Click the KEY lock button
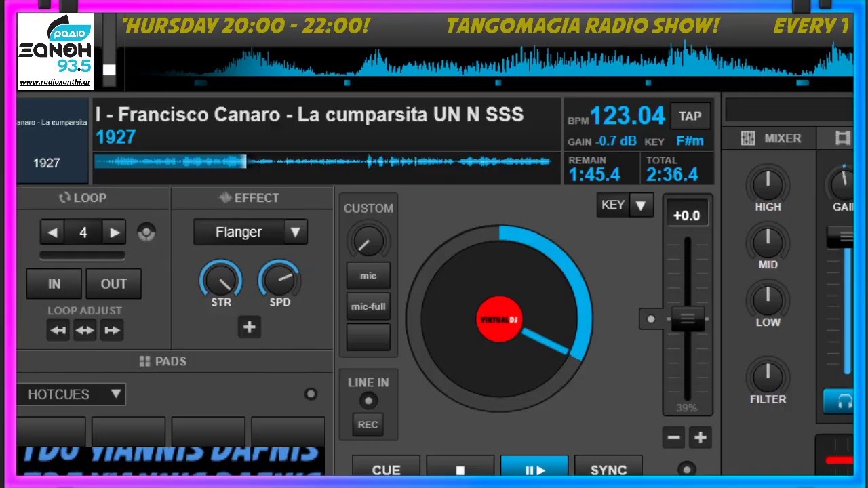The height and width of the screenshot is (488, 868). pyautogui.click(x=613, y=205)
